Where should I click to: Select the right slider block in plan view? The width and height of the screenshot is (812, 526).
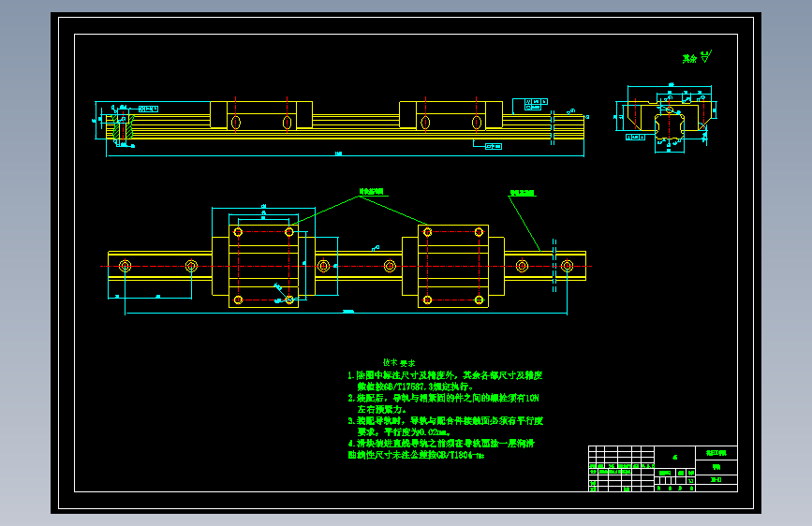453,266
